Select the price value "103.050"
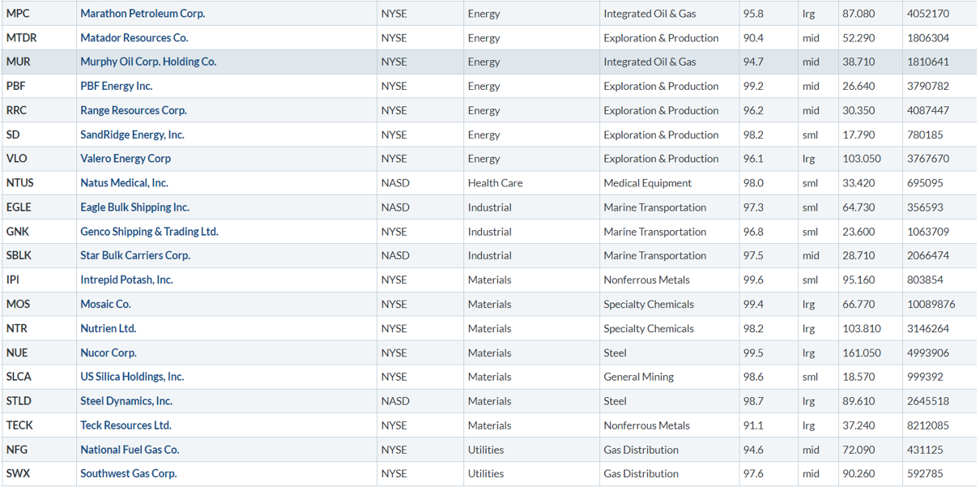Image resolution: width=980 pixels, height=491 pixels. [x=862, y=159]
